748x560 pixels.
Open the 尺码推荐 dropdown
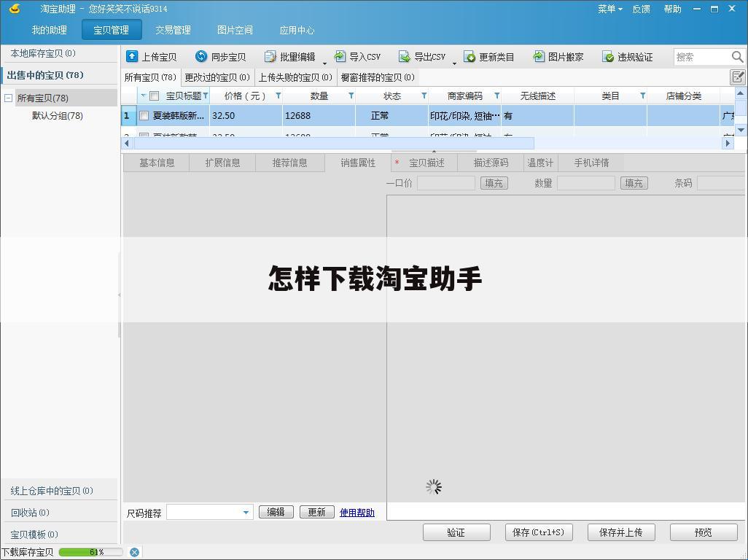[246, 513]
